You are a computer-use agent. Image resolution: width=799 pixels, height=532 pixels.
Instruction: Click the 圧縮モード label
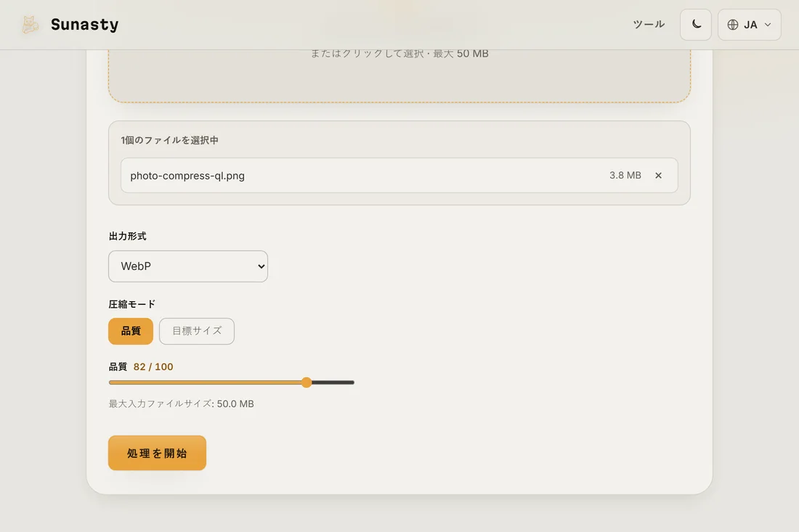coord(132,304)
